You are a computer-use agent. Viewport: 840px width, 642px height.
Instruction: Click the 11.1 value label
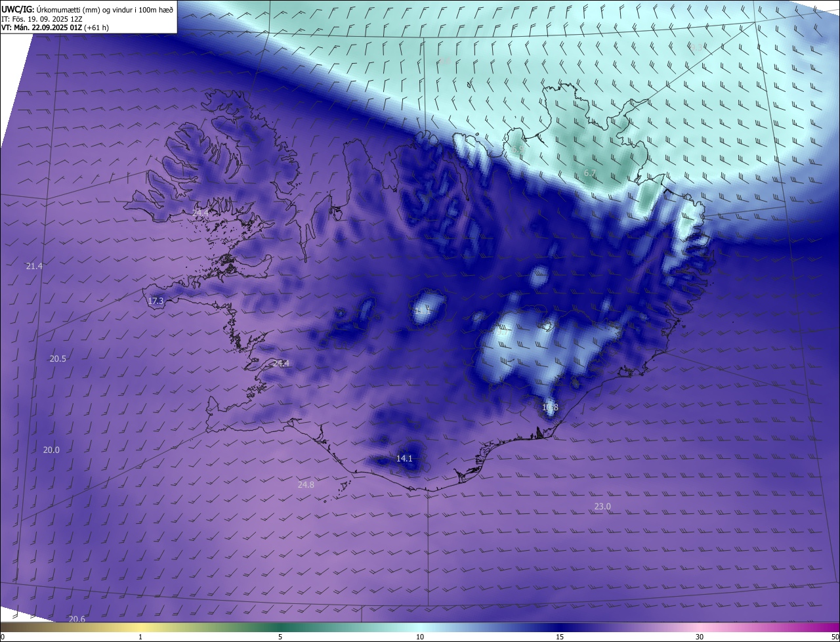[423, 310]
